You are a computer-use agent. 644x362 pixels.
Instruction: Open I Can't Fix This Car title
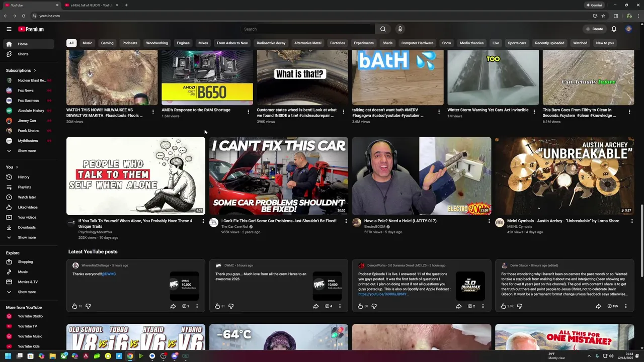coord(279,221)
